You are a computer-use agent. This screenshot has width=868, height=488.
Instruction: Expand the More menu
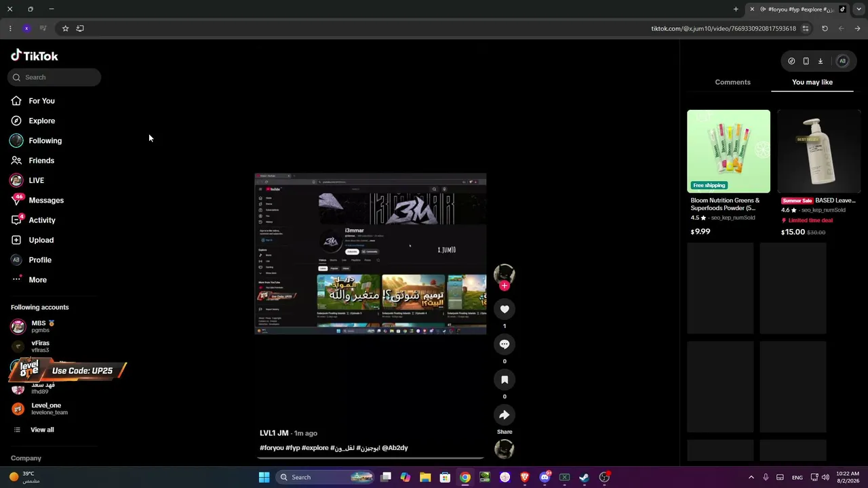(x=37, y=280)
